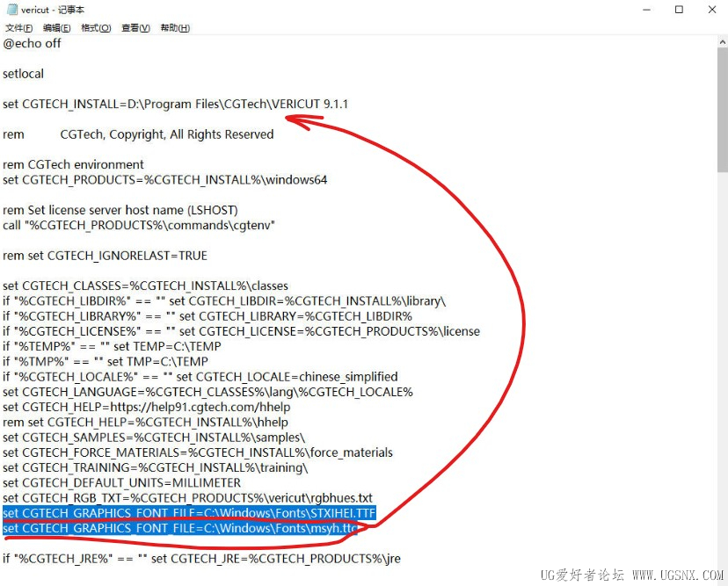Click the 'CGTECH_LIBDIR' if line
The image size is (728, 586).
click(224, 301)
